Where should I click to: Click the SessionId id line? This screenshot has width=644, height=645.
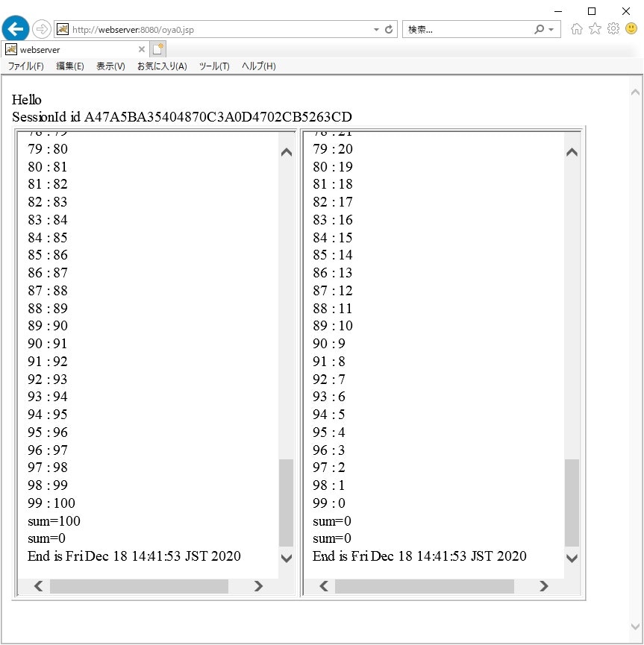pyautogui.click(x=182, y=117)
